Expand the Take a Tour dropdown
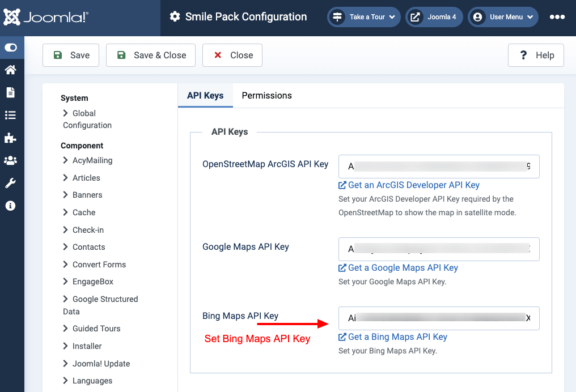 pyautogui.click(x=363, y=17)
